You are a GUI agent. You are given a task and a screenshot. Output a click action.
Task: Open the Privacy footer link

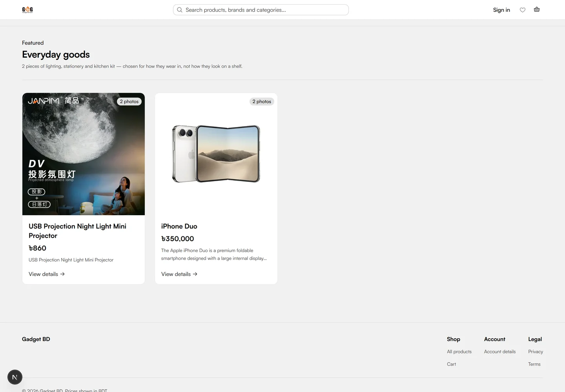pos(536,352)
